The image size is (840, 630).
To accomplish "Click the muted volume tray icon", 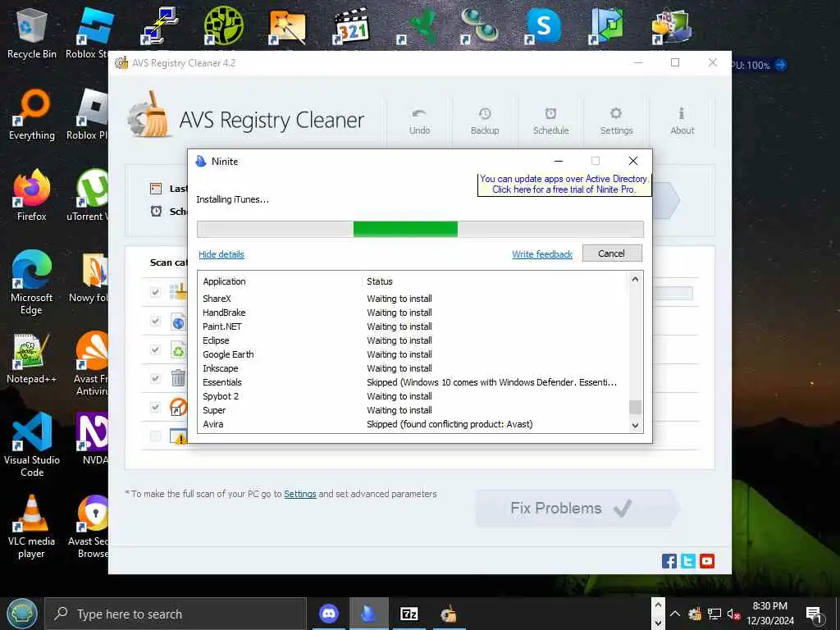I will [733, 614].
